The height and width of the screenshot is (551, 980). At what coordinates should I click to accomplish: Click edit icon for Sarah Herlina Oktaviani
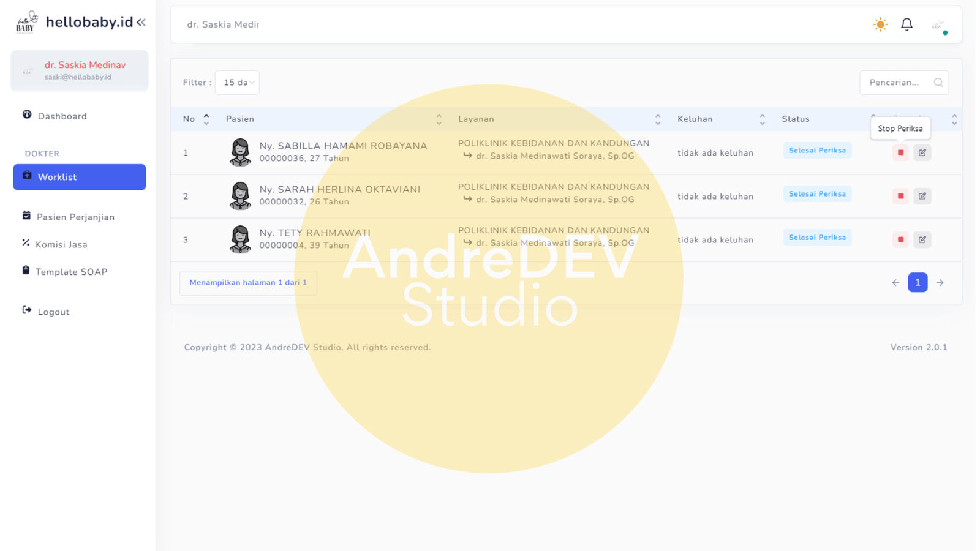[922, 196]
